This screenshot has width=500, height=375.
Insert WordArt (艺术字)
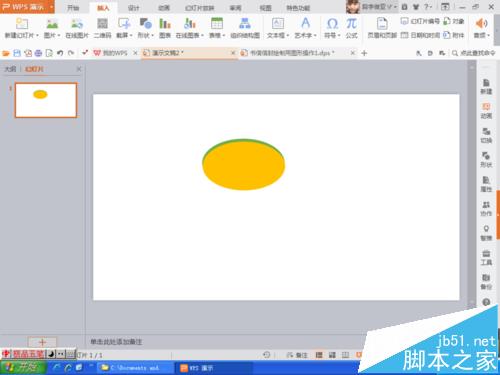click(305, 28)
